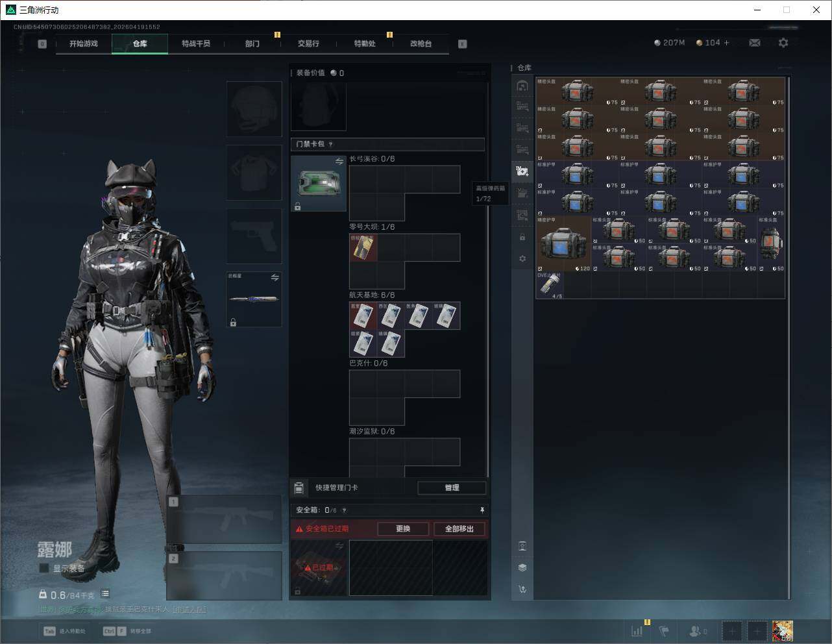Select the keycard in 零号大坝 slots
Viewport: 832px width, 644px height.
363,247
